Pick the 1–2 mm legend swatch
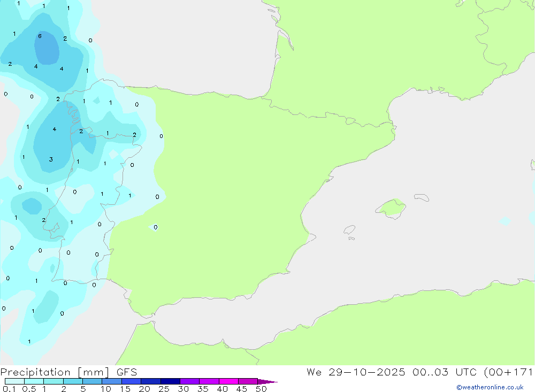Screen dimensions: 535x392 click(x=53, y=381)
